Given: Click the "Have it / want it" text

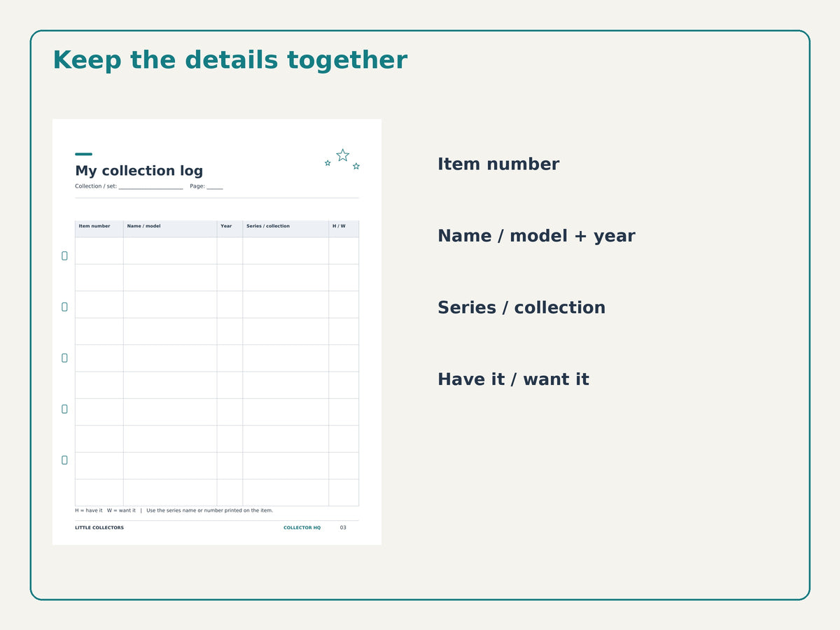Looking at the screenshot, I should click(513, 379).
